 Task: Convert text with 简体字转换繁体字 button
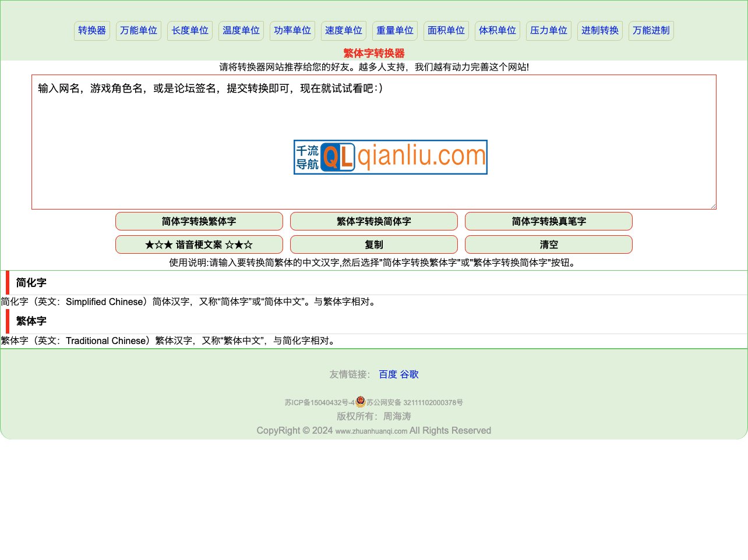199,221
